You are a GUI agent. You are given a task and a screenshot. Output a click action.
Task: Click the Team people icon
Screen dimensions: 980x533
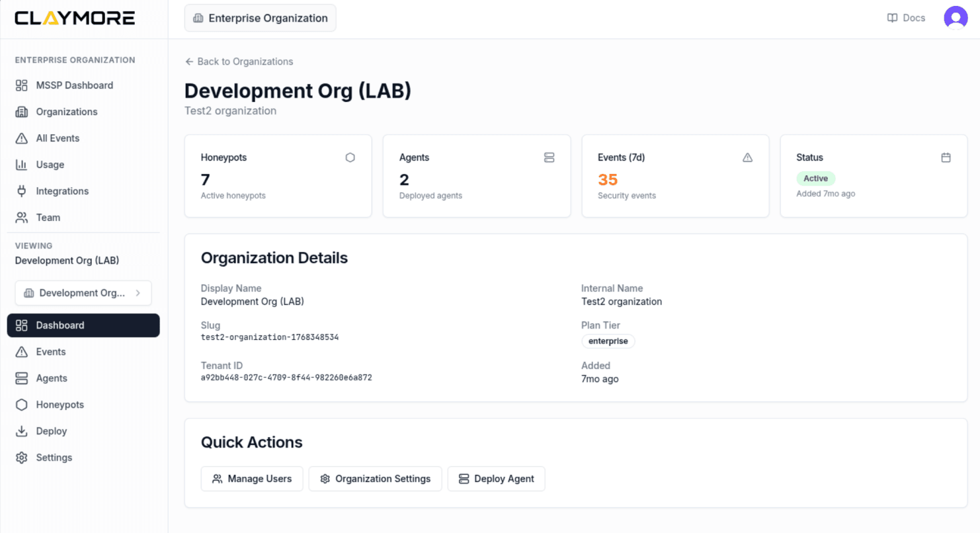click(x=22, y=218)
